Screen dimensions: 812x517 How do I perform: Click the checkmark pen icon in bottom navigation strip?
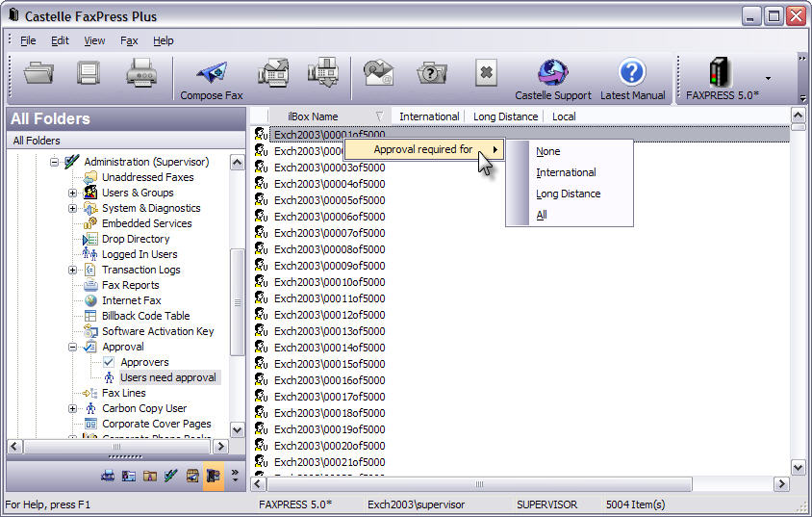click(171, 476)
